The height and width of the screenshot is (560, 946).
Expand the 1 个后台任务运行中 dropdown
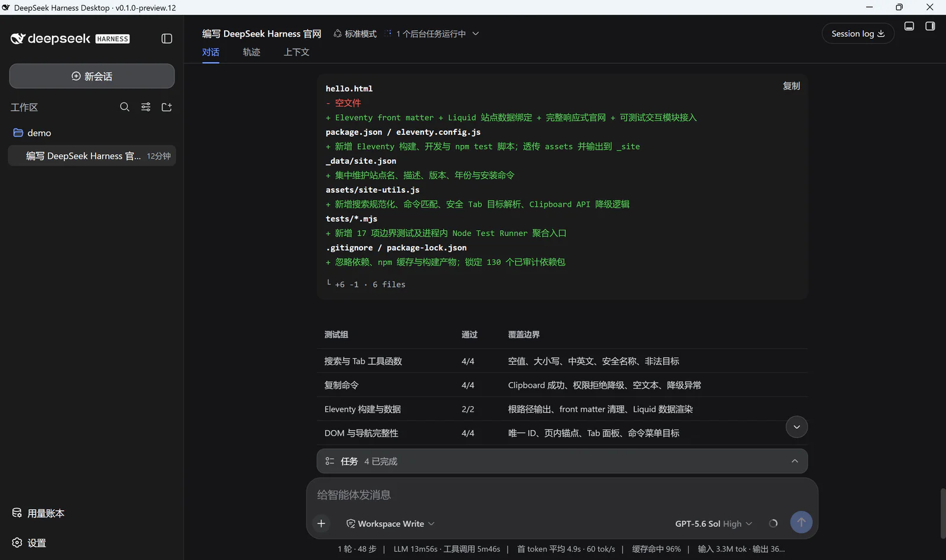(x=432, y=34)
